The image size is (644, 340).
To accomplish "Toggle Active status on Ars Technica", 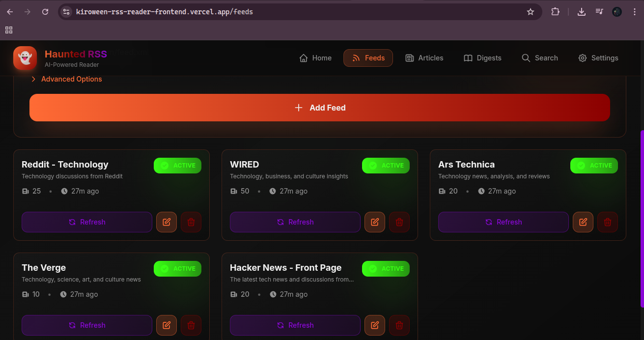I will click(x=594, y=166).
